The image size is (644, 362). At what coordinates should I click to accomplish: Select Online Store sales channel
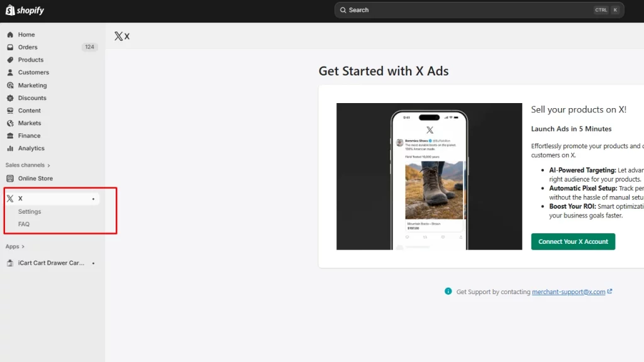35,178
